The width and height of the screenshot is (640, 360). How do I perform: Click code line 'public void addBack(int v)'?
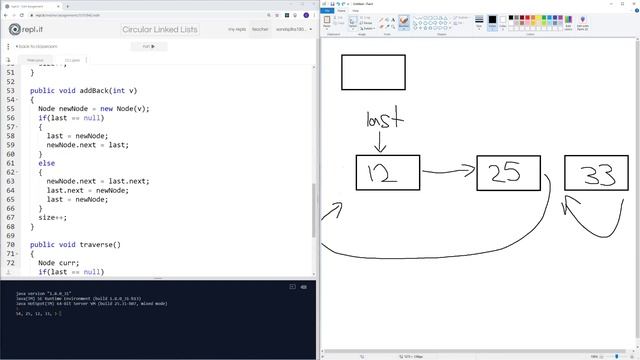pyautogui.click(x=83, y=91)
